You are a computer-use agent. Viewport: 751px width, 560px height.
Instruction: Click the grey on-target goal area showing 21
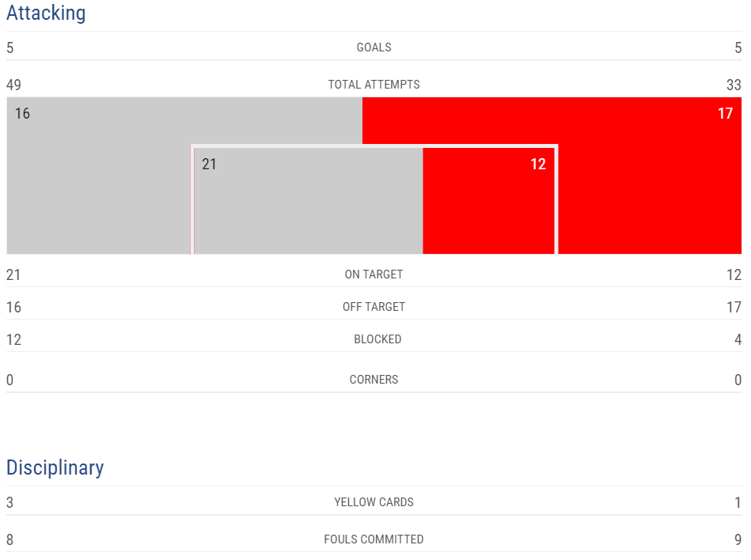(x=309, y=201)
